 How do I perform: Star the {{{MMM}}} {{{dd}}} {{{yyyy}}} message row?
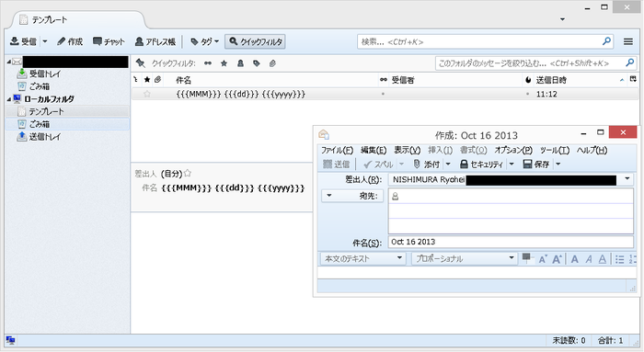click(x=147, y=94)
